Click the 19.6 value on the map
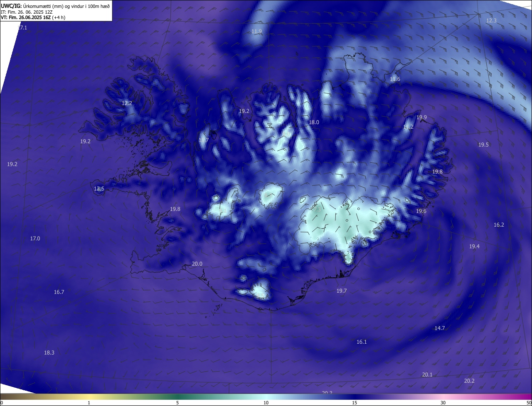The width and height of the screenshot is (532, 406). click(421, 211)
